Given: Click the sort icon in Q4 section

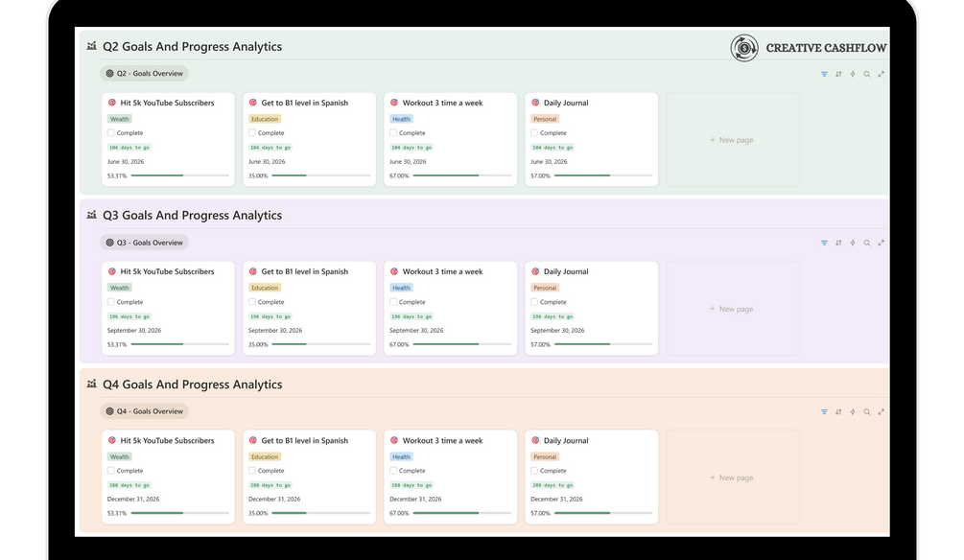Looking at the screenshot, I should (838, 412).
